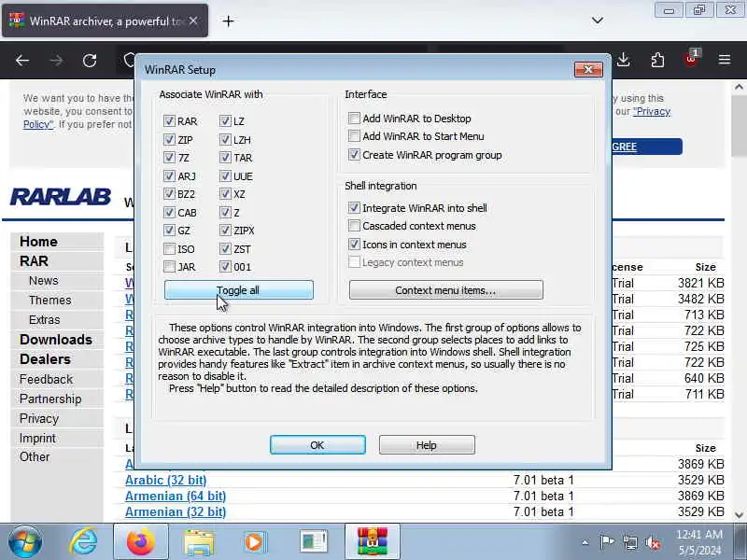Viewport: 747px width, 560px height.
Task: Go forward in Firefox browser
Action: 56,61
